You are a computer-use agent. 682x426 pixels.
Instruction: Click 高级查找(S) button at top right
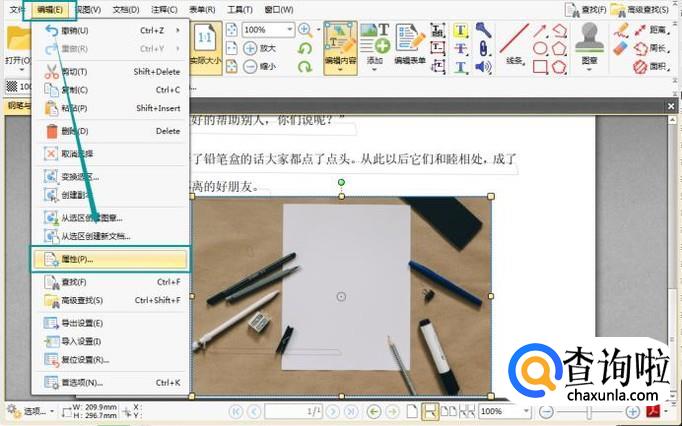(639, 10)
